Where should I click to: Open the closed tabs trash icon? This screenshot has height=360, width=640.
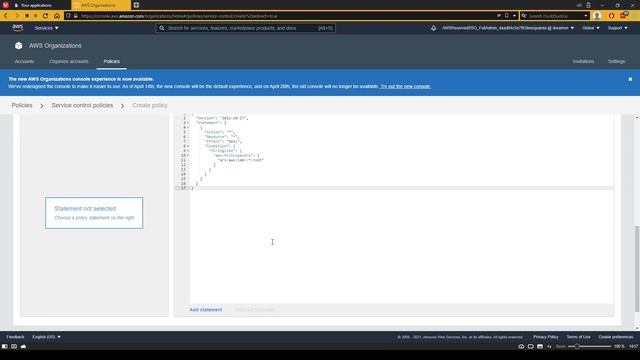point(588,5)
